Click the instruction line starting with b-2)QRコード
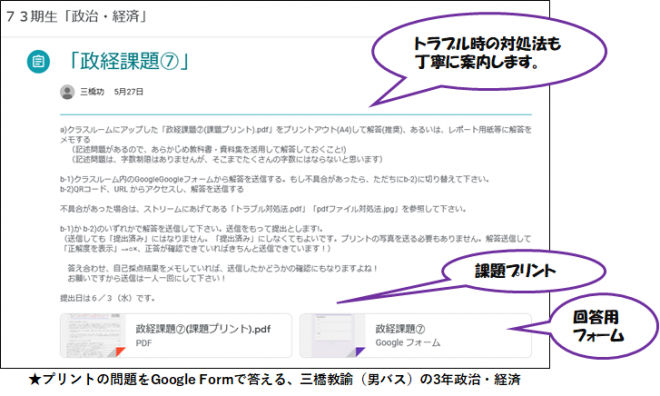 click(x=152, y=189)
